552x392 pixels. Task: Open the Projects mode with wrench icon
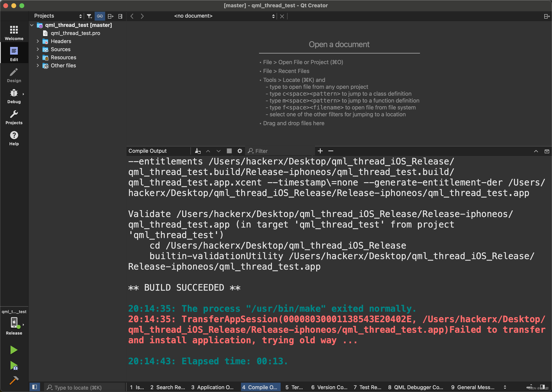(14, 117)
